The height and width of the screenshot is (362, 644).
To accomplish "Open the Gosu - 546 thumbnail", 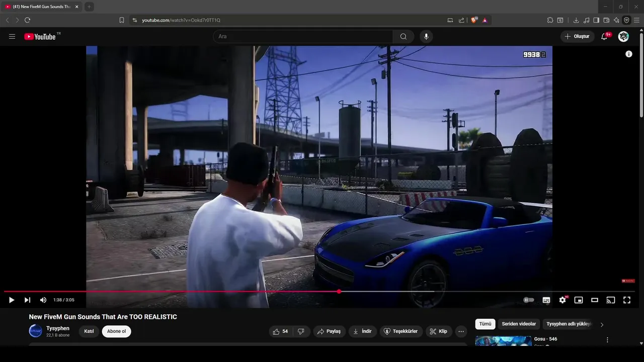I will tap(503, 341).
